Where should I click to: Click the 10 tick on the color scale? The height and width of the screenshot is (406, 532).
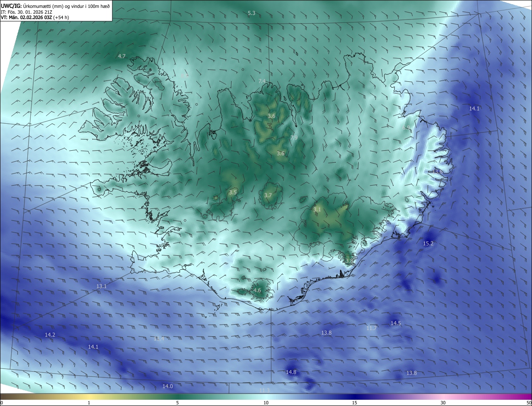click(266, 403)
